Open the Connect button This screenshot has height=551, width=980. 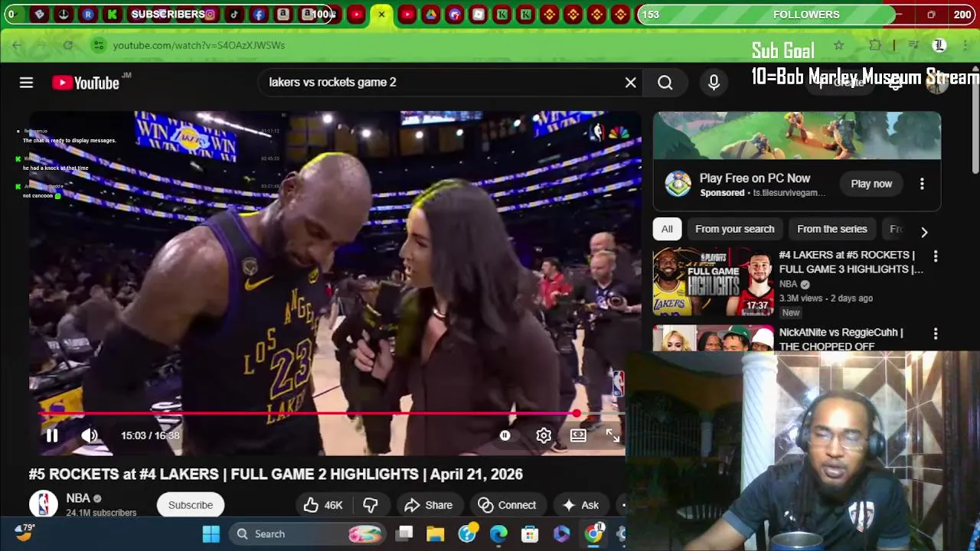507,505
